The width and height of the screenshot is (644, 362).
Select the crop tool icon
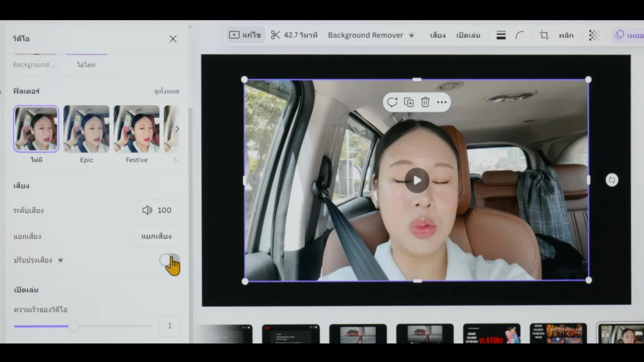pos(544,35)
